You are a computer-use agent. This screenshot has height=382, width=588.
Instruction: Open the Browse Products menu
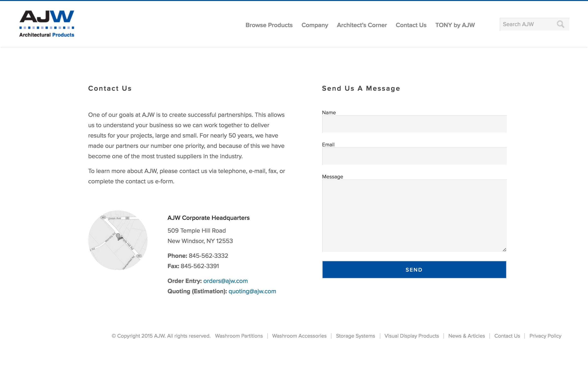[269, 25]
